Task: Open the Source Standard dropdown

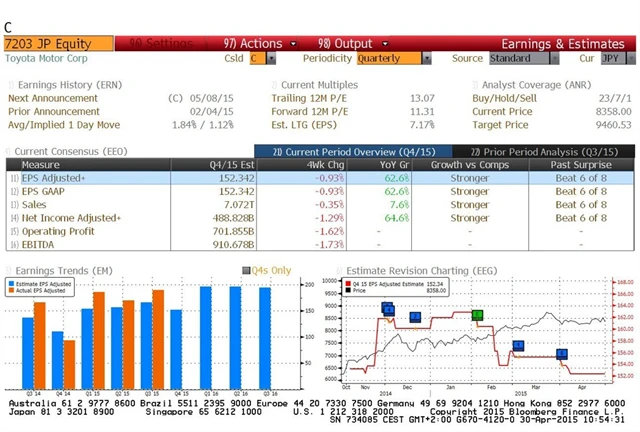Action: 517,59
